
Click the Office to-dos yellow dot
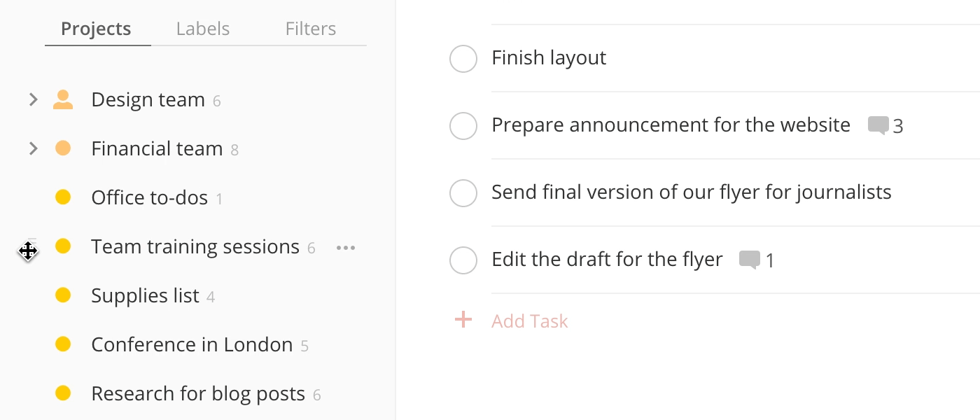coord(63,198)
